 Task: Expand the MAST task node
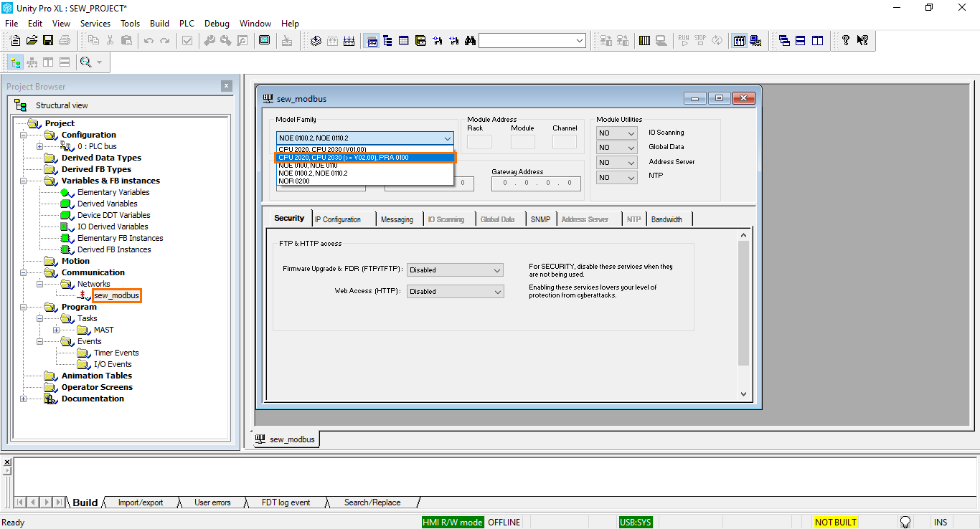pos(56,330)
